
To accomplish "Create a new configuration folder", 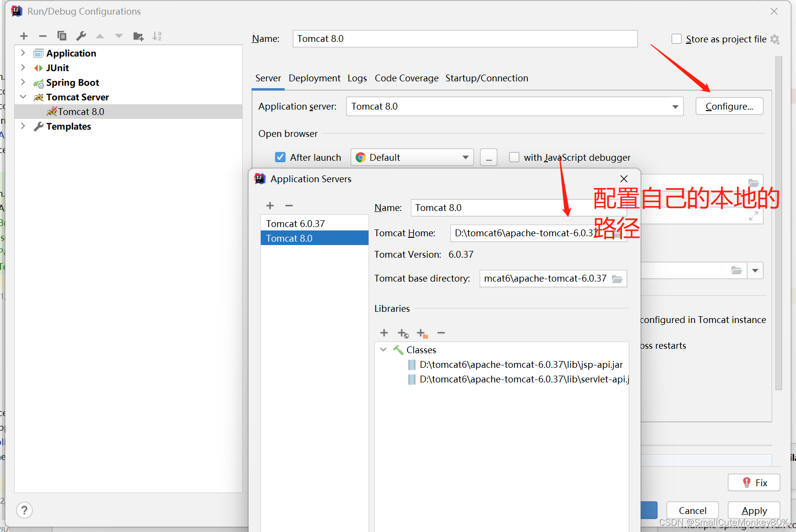I will (x=138, y=36).
